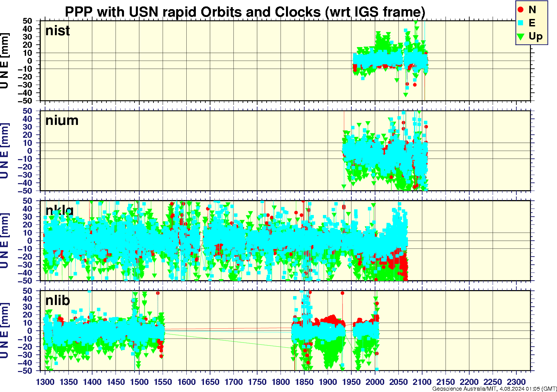
Task: Click the 'U N E [mm]' axis label of nlib panel
Action: pyautogui.click(x=4, y=331)
